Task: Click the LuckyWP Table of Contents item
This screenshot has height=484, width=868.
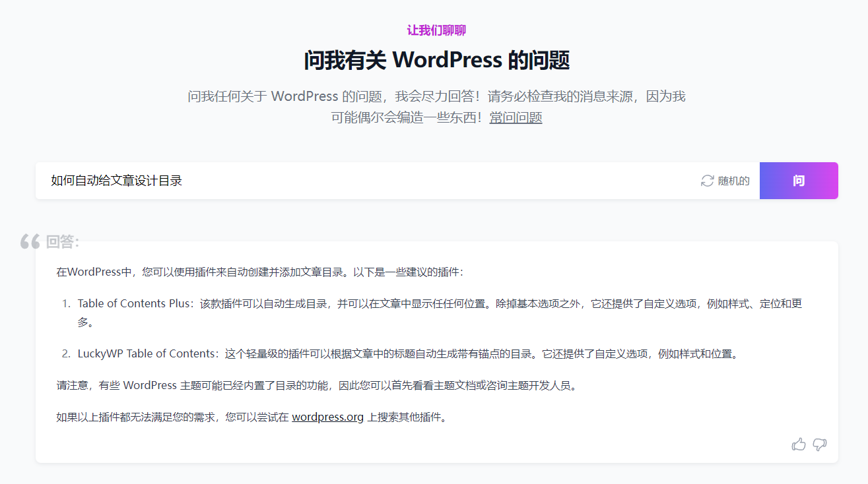Action: [407, 353]
